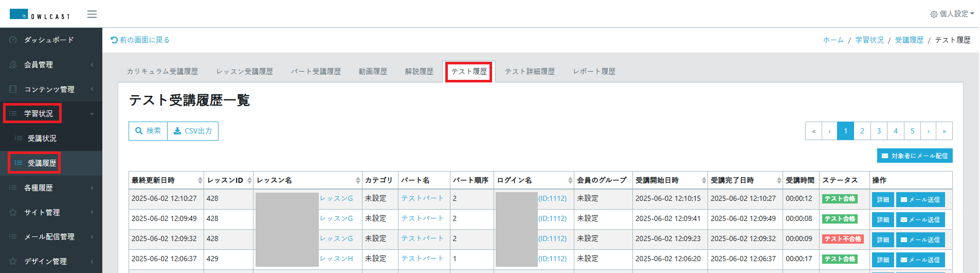Sort by 受講開始日時 column sort arrows

pos(704,180)
